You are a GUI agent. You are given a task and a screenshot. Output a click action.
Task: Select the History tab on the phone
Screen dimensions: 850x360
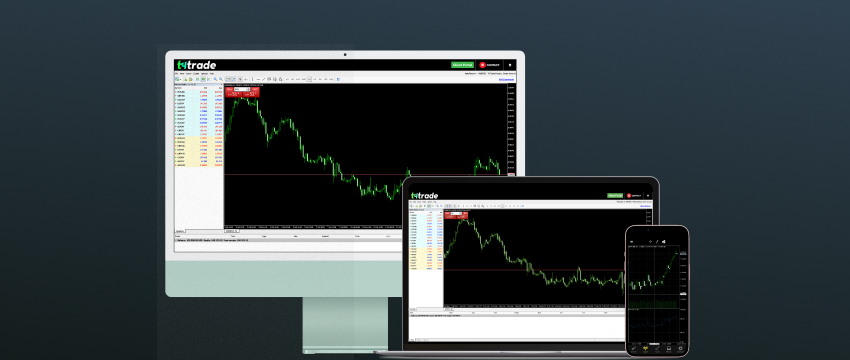669,349
